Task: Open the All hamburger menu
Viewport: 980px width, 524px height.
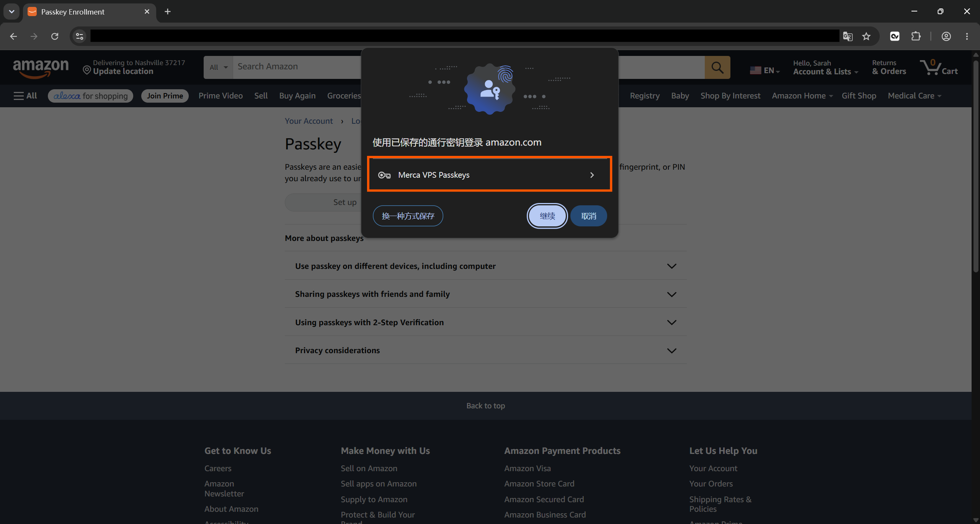Action: click(x=25, y=96)
